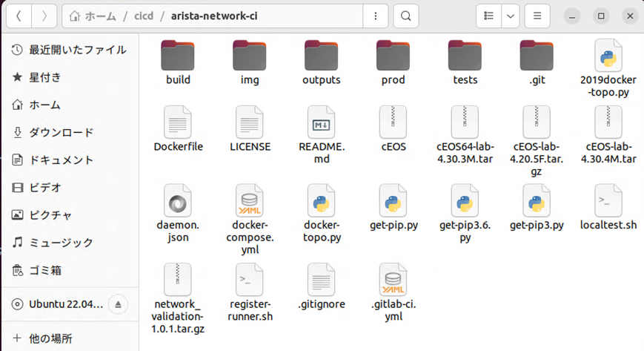
Task: Open the docker-compose.yml YAML file
Action: click(x=250, y=201)
